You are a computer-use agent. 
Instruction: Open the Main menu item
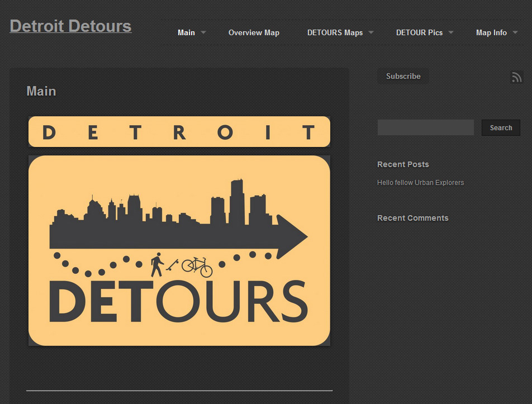click(186, 32)
